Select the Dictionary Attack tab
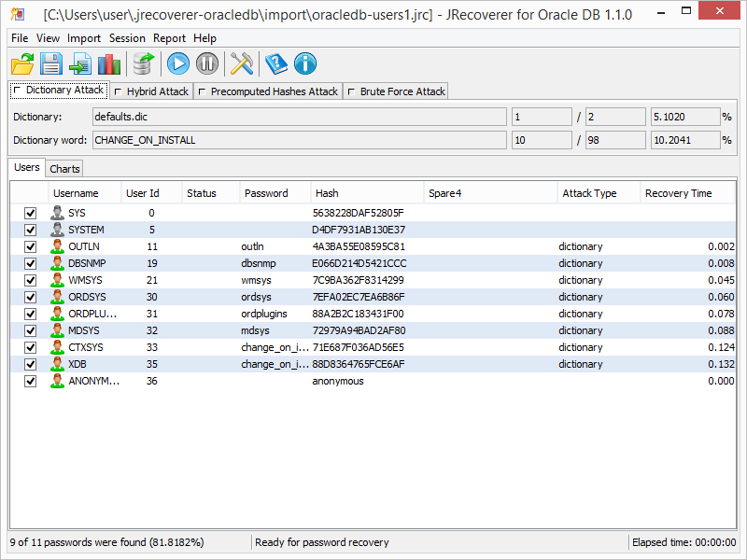This screenshot has height=560, width=747. 59,90
